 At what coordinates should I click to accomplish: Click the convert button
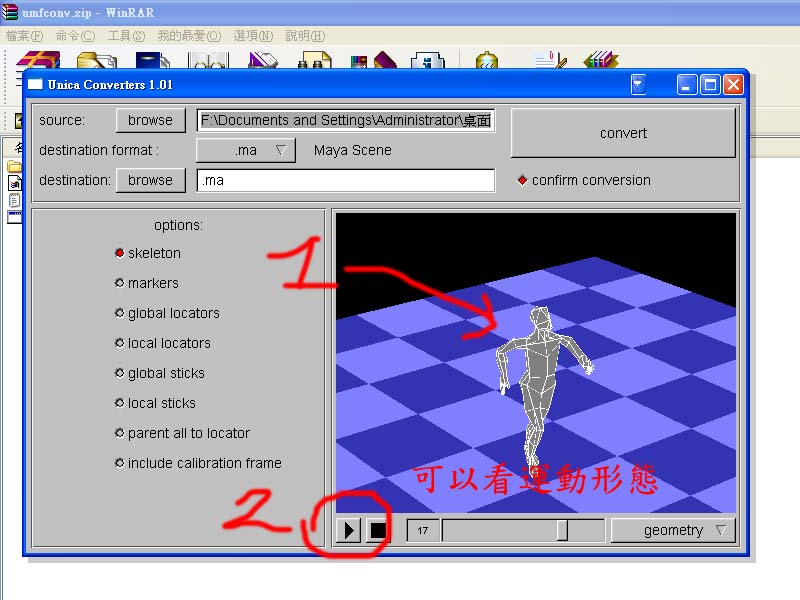pos(623,133)
